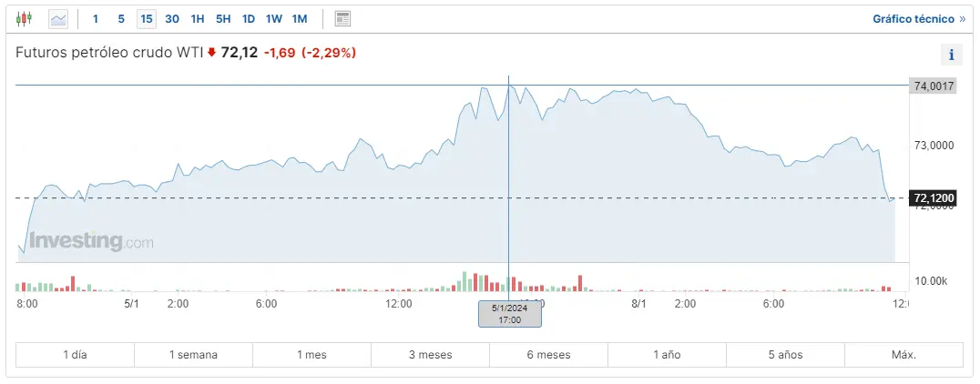Select the area chart type icon

point(58,18)
